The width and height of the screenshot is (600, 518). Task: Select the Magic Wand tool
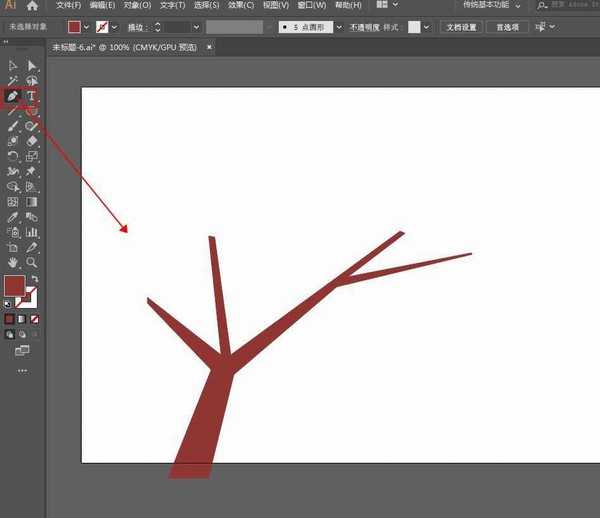click(13, 81)
